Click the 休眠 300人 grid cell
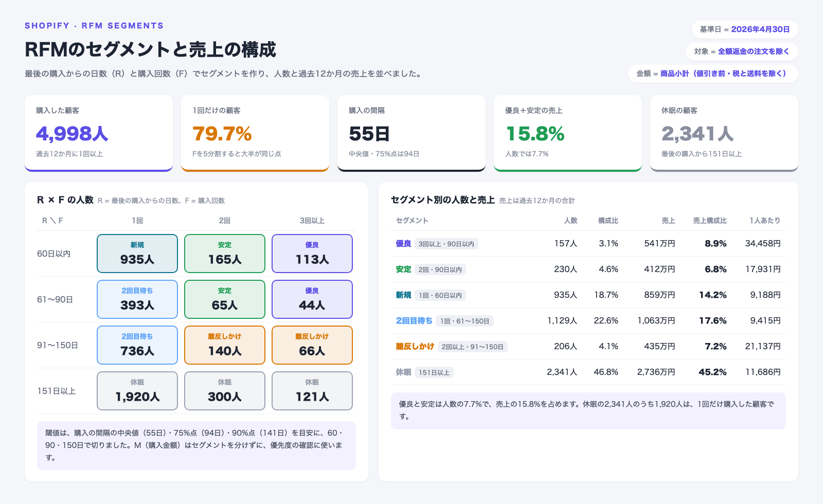Screen dimensions: 823x504 click(x=225, y=391)
